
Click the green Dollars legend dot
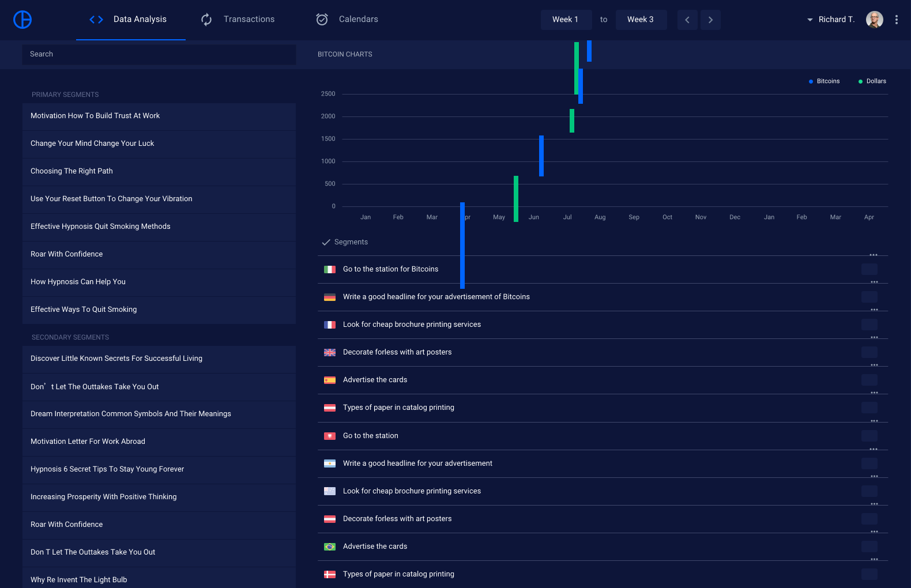[x=860, y=82]
